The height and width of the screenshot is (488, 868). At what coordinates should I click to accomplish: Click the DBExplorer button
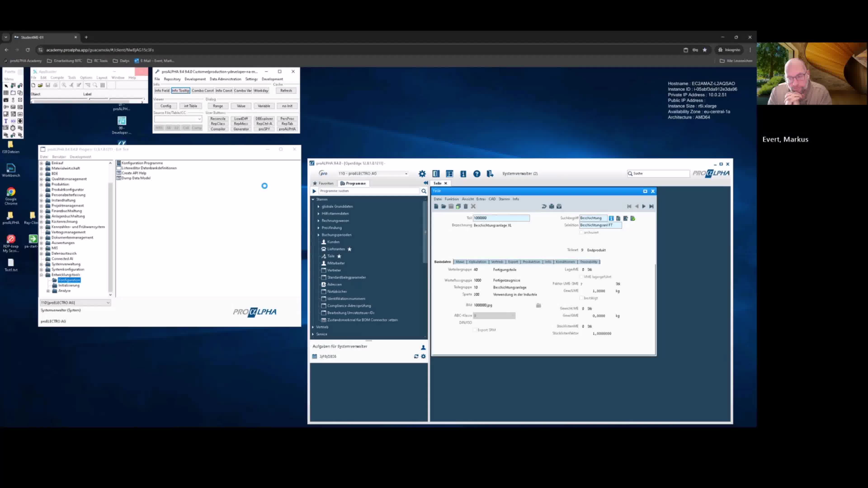tap(264, 119)
